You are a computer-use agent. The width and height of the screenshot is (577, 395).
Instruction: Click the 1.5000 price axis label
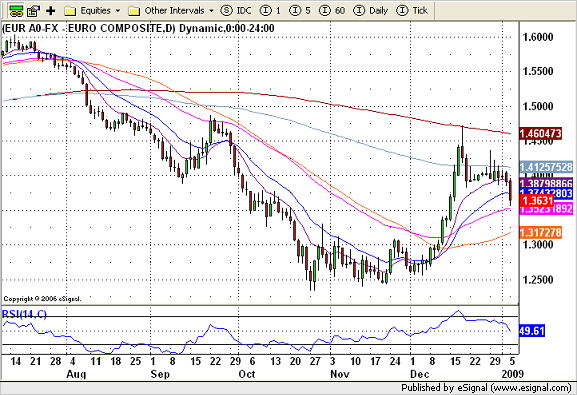[538, 106]
